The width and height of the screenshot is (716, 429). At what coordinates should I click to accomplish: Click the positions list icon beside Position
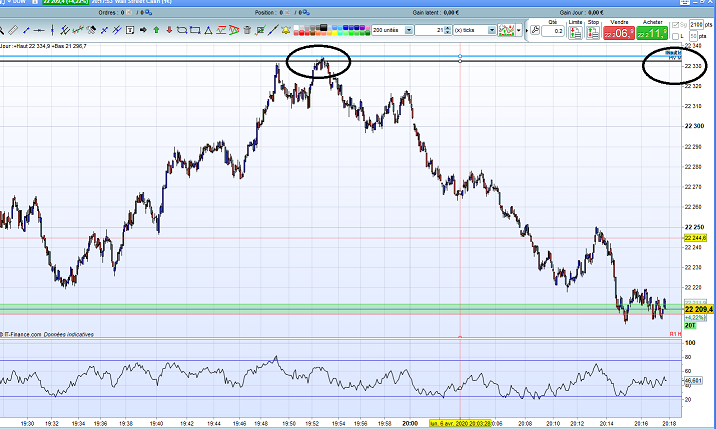click(x=305, y=13)
